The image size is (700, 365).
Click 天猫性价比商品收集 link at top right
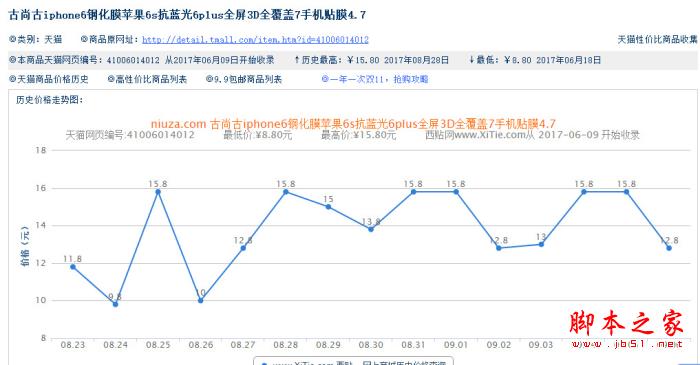pyautogui.click(x=657, y=40)
